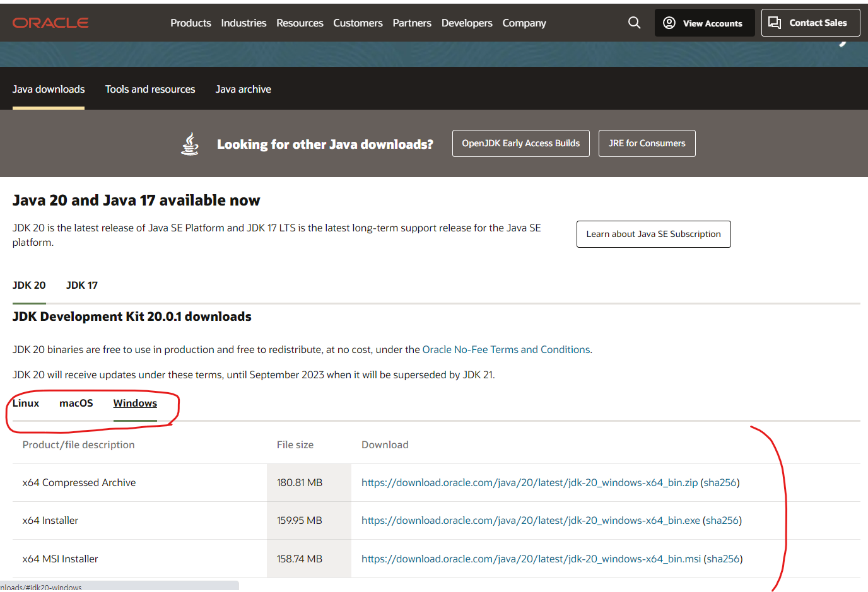The height and width of the screenshot is (592, 868).
Task: Download the windows-x64_bin.zip archive link
Action: click(x=529, y=482)
